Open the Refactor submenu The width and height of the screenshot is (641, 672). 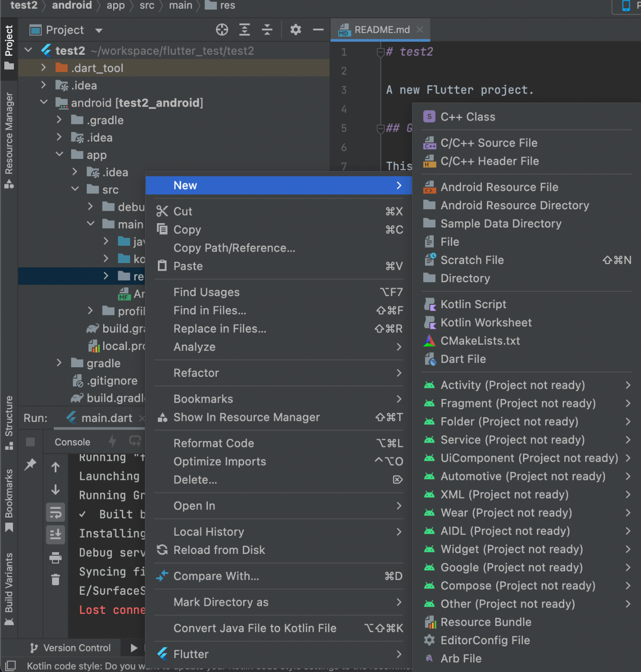point(279,372)
